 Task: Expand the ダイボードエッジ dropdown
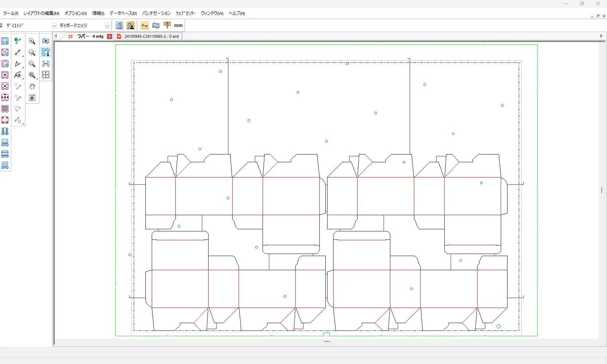point(107,26)
